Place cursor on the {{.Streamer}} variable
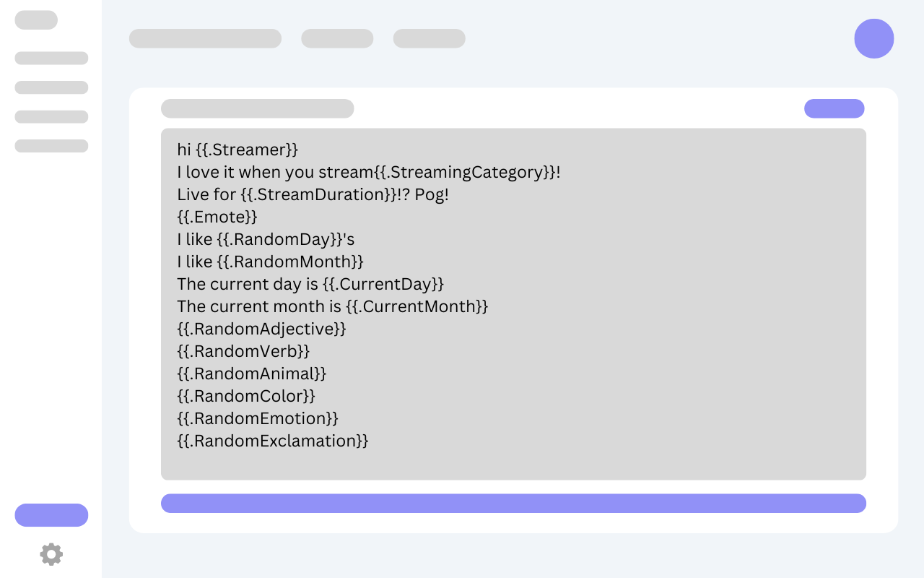 pyautogui.click(x=247, y=150)
